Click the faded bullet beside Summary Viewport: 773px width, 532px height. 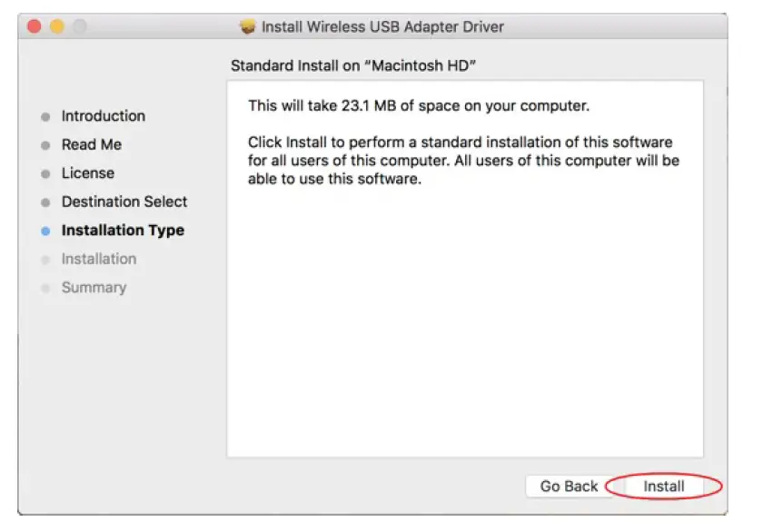tap(45, 289)
